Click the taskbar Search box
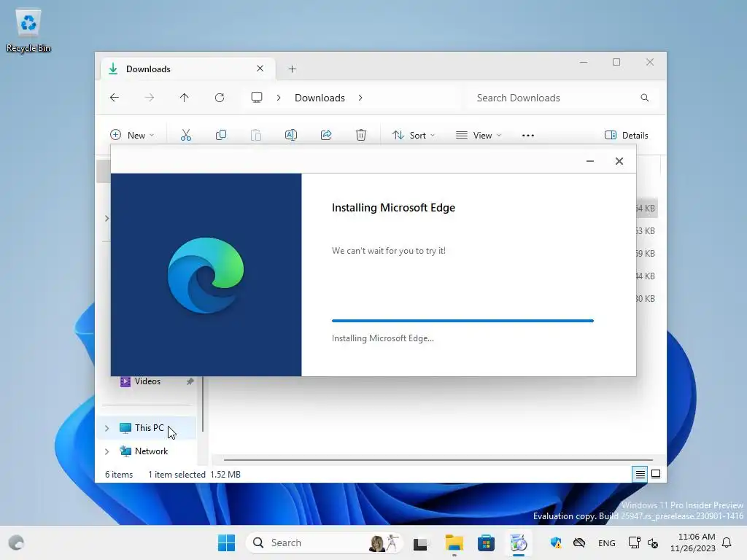Image resolution: width=747 pixels, height=560 pixels. coord(324,542)
